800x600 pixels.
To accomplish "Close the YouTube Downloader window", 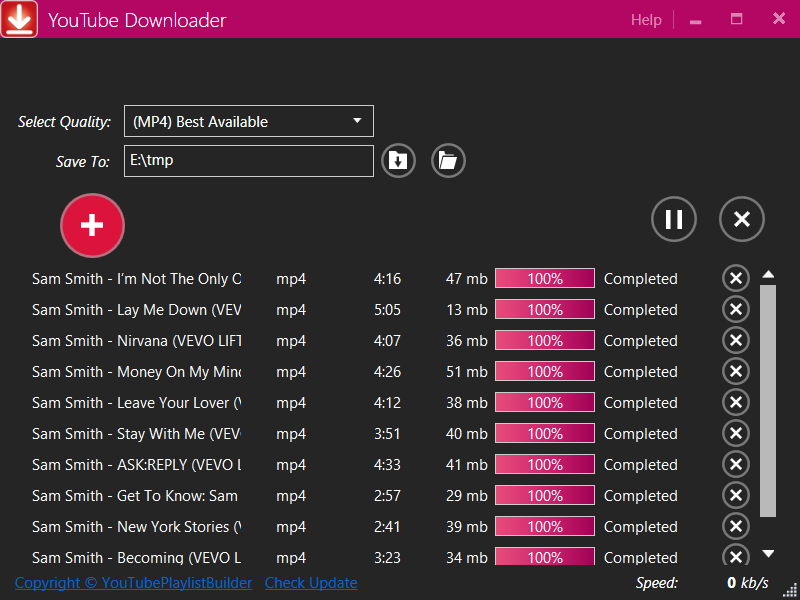I will 779,19.
